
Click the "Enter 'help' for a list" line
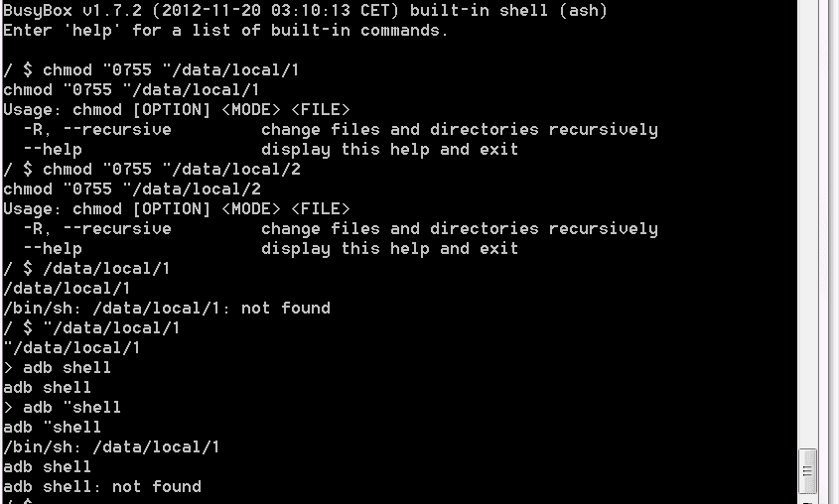pos(225,31)
